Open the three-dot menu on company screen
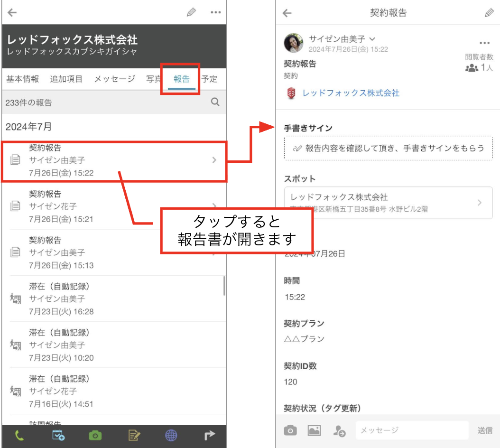 (216, 12)
